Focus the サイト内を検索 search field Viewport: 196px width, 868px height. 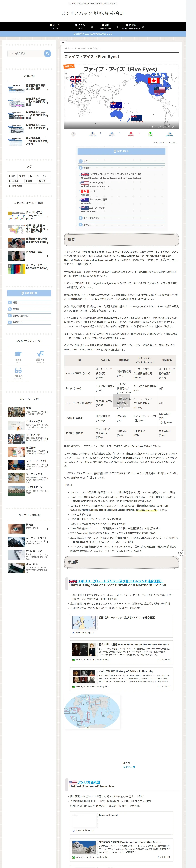point(26,53)
